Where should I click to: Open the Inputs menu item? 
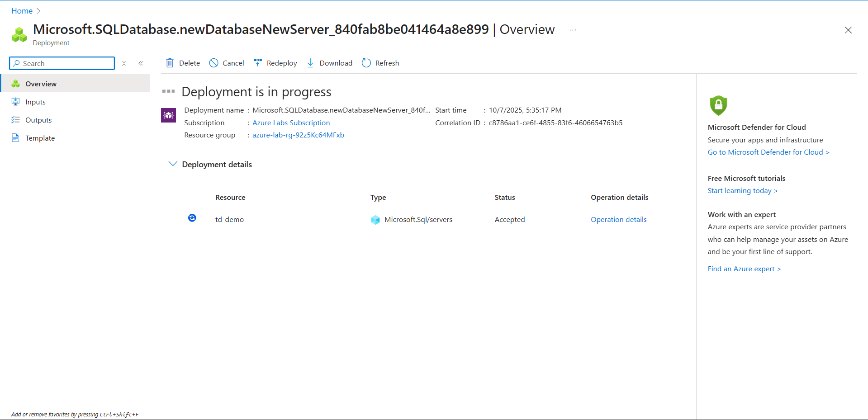click(35, 102)
